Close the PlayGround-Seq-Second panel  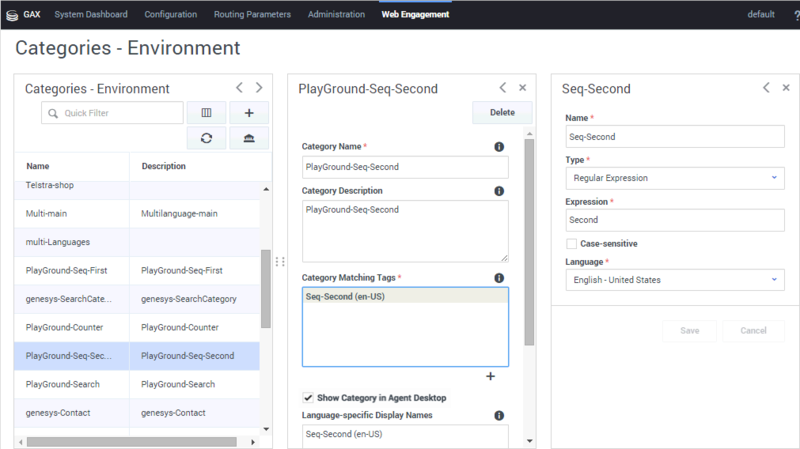click(521, 88)
